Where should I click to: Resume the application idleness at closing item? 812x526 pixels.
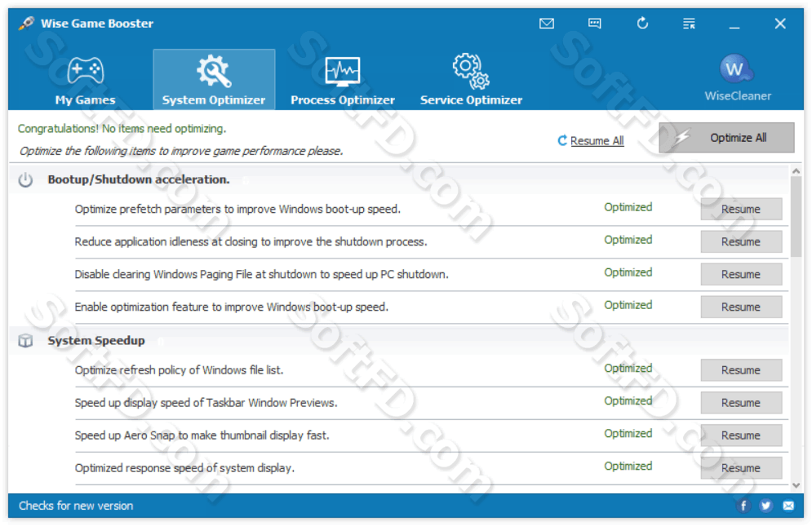(741, 241)
